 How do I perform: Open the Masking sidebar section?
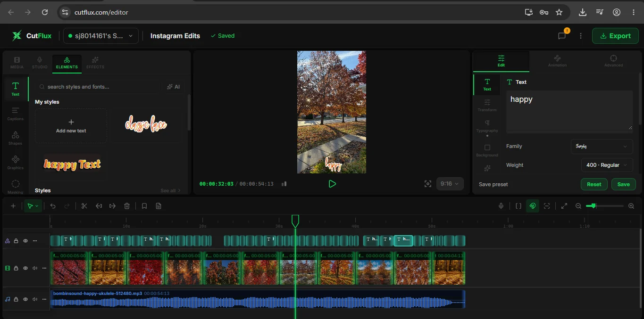[16, 187]
